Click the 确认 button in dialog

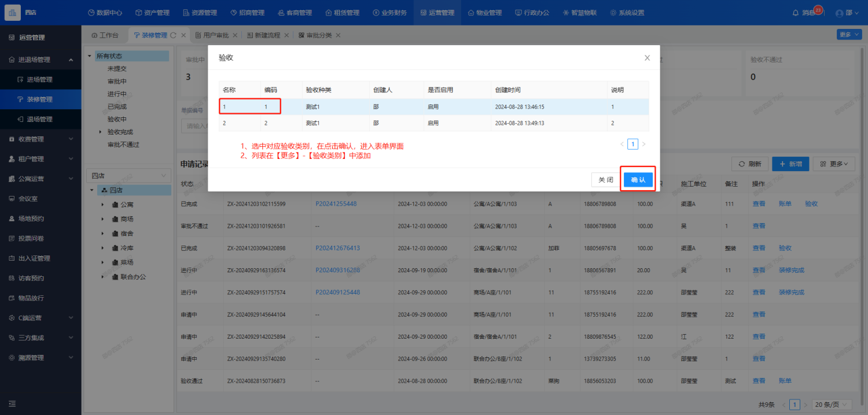[x=638, y=180]
